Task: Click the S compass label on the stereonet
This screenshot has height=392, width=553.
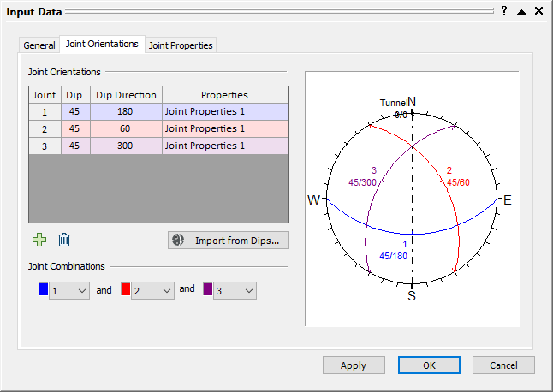Action: [x=412, y=296]
